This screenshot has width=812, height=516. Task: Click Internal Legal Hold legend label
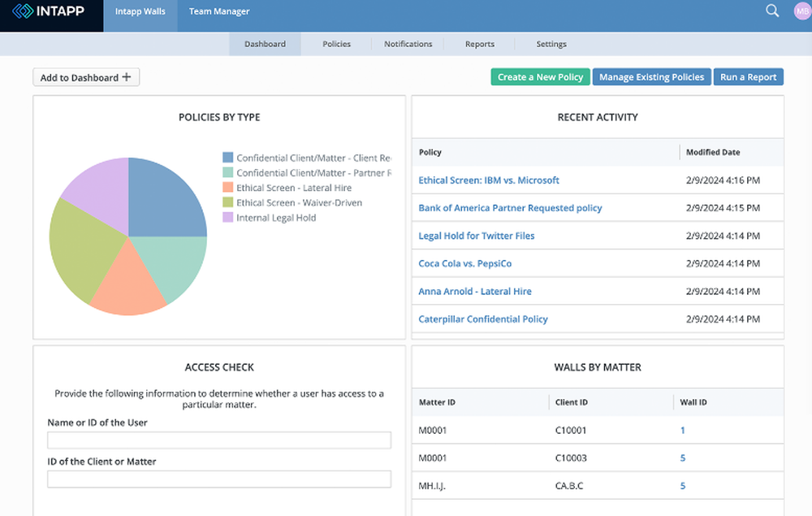coord(276,218)
